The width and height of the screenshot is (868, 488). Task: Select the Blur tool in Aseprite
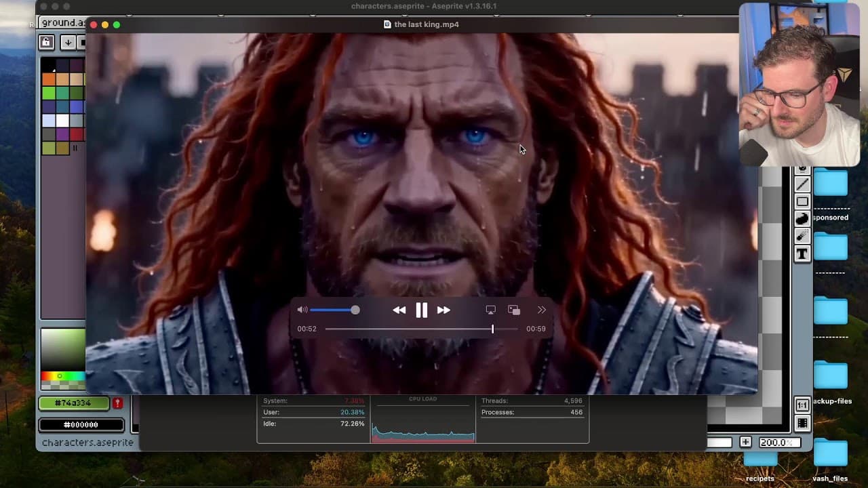(x=802, y=237)
